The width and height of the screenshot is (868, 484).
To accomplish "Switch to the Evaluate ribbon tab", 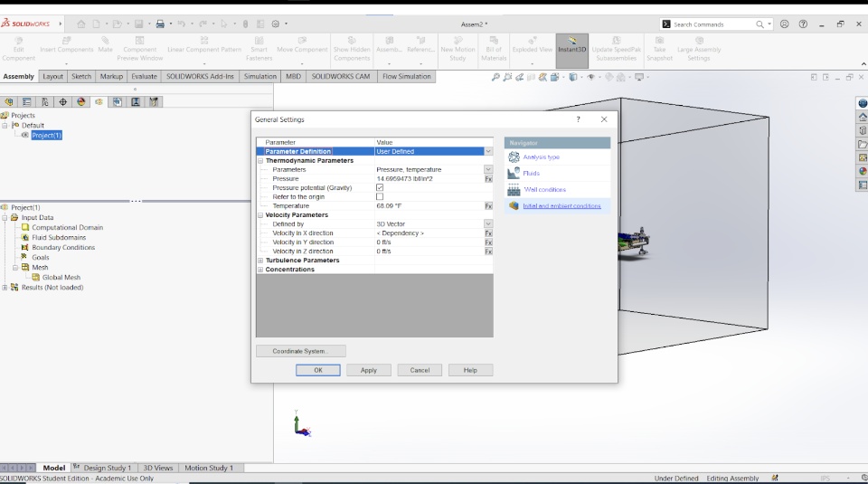I will coord(144,76).
